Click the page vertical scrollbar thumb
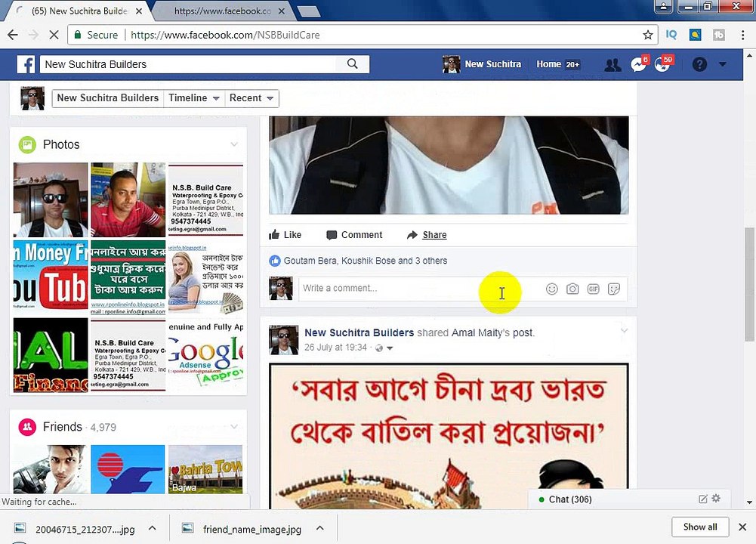 point(749,283)
